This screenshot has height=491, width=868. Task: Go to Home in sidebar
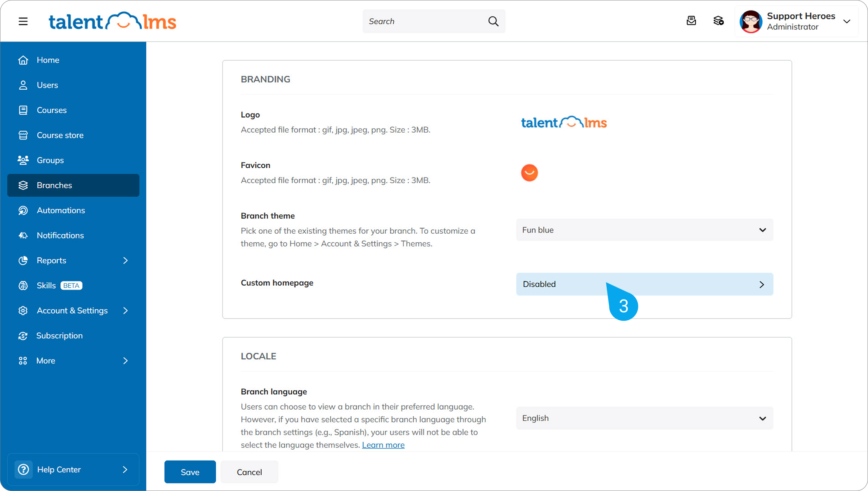[73, 60]
